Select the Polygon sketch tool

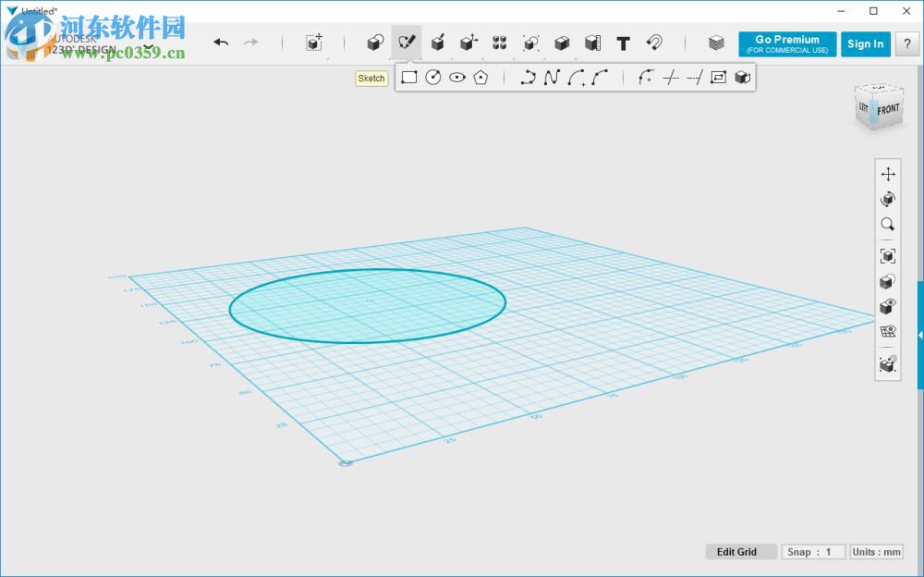pyautogui.click(x=480, y=78)
